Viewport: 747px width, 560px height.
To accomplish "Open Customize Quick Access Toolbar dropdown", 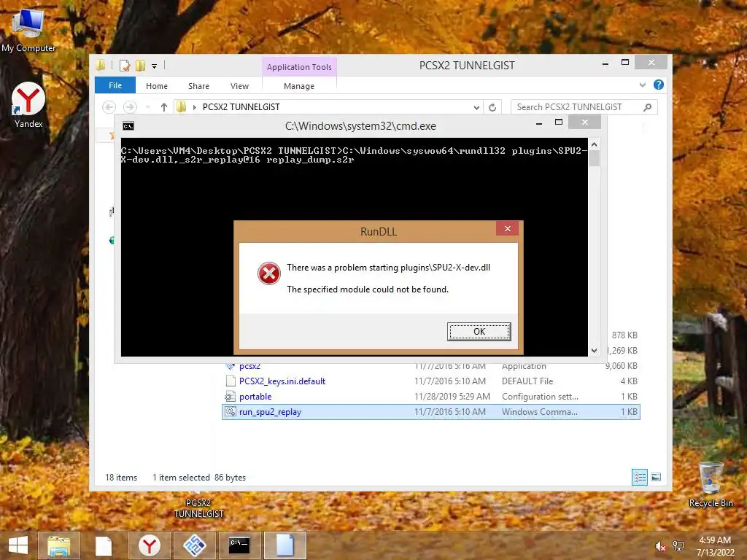I will (155, 66).
